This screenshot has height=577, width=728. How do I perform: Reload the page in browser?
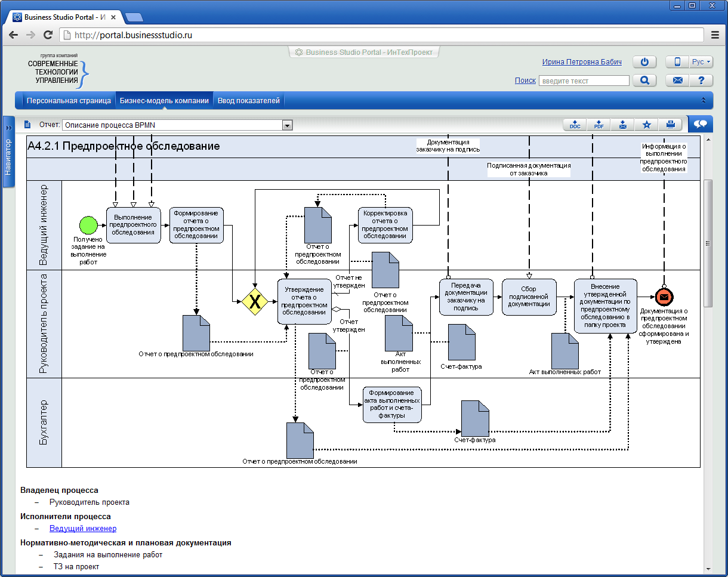tap(48, 35)
